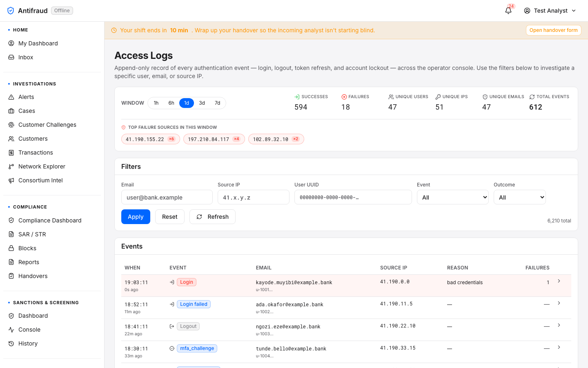Viewport: 588px width, 368px height.
Task: Click the Reset filters button
Action: 170,217
